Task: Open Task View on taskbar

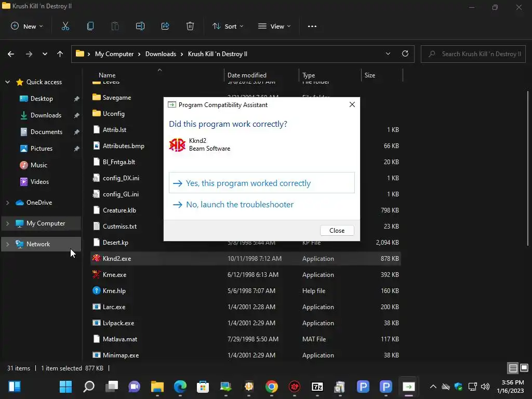Action: (x=112, y=387)
